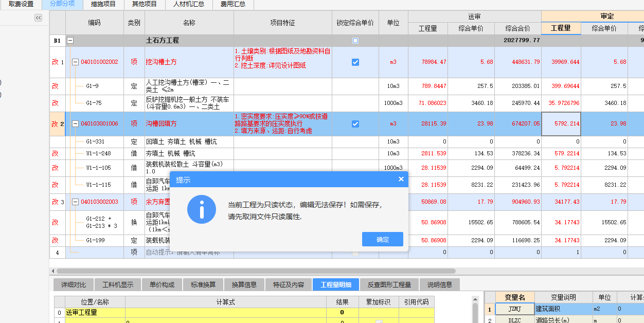Collapse the B1 土石方工程 section
The height and width of the screenshot is (323, 644).
point(70,40)
